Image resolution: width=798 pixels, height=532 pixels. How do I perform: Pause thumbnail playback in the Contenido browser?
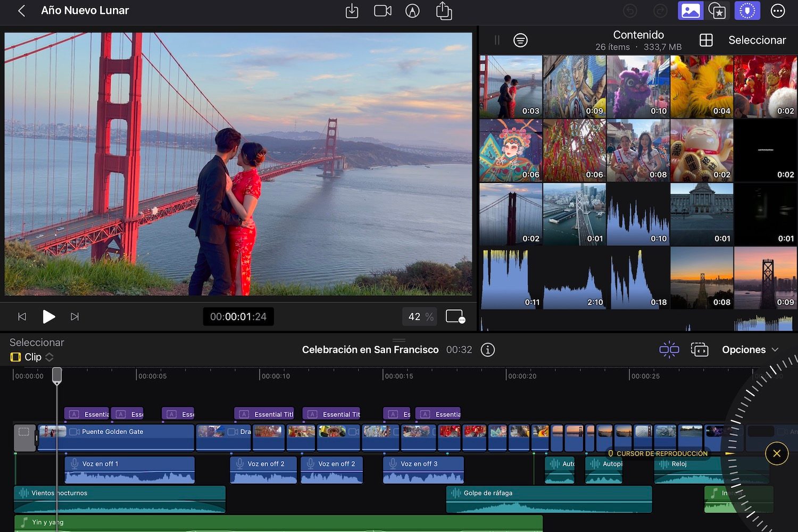496,40
